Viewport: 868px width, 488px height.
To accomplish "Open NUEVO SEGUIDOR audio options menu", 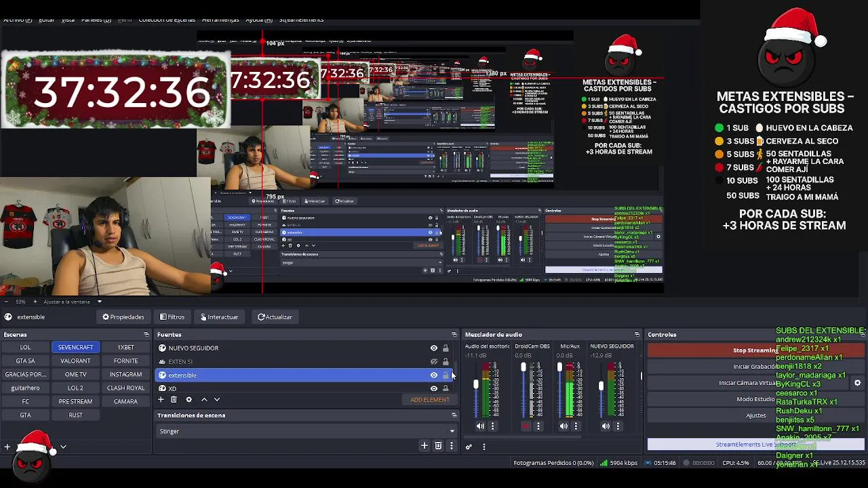I will (618, 426).
